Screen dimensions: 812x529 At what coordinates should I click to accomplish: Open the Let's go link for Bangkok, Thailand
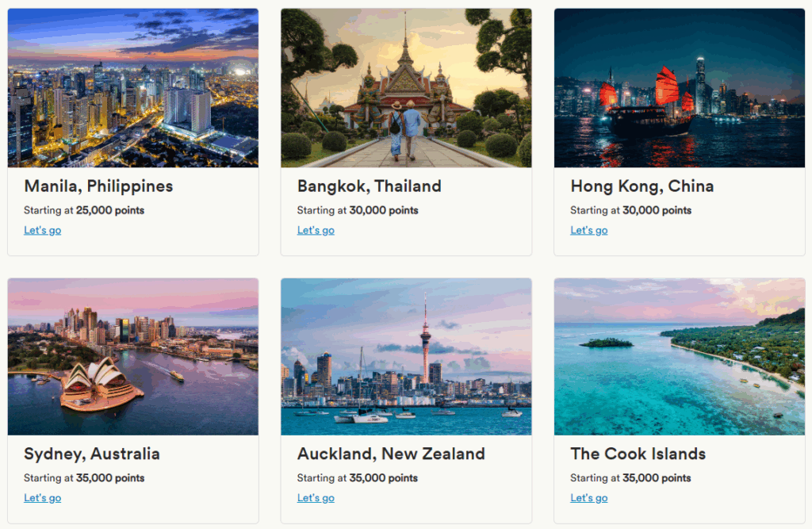[x=316, y=230]
